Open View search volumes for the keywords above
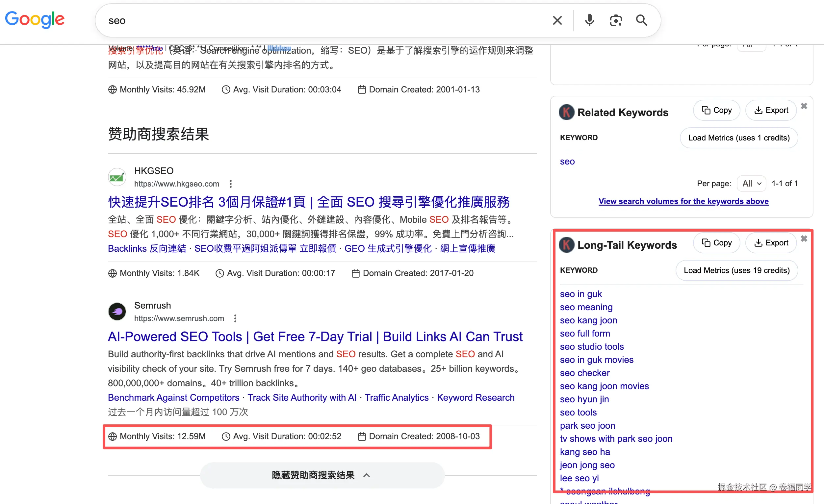 point(683,201)
